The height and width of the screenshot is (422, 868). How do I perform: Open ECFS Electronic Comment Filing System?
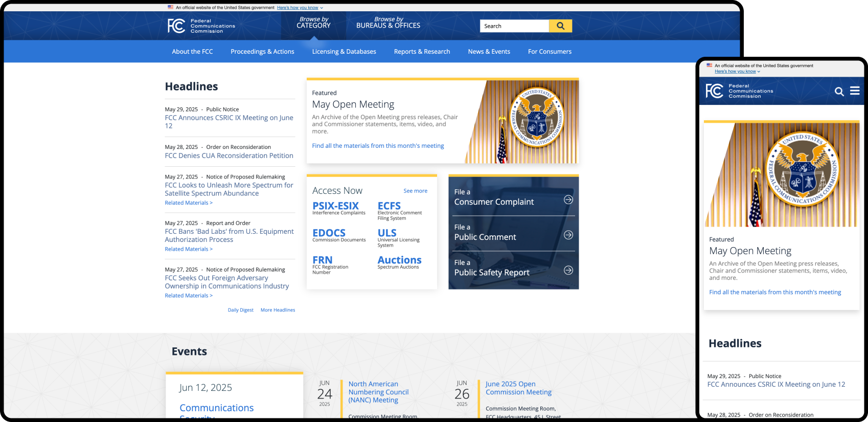coord(400,210)
